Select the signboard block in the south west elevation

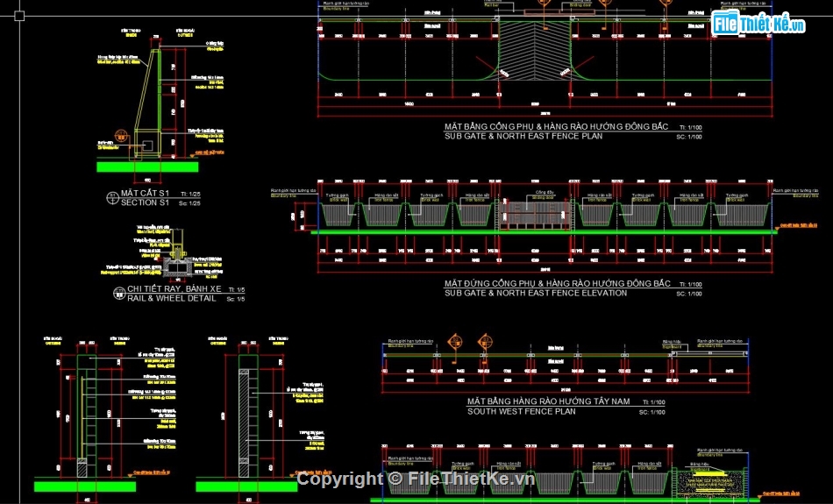[x=708, y=483]
